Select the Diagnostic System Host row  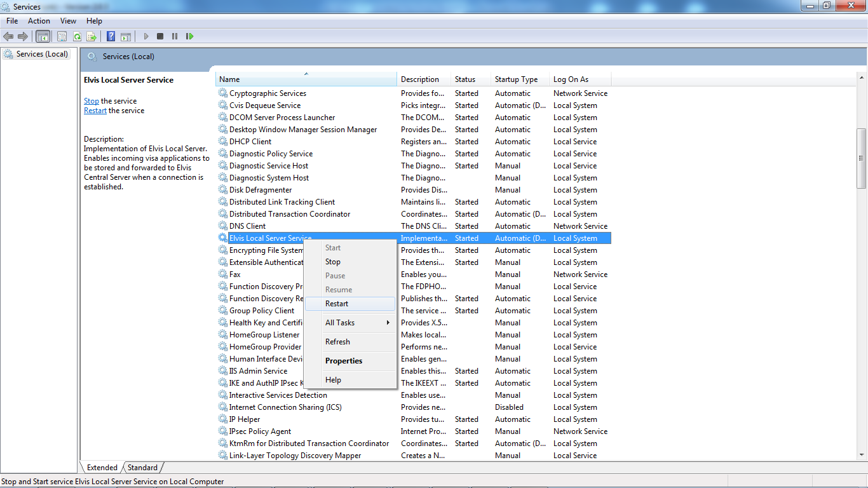point(414,178)
